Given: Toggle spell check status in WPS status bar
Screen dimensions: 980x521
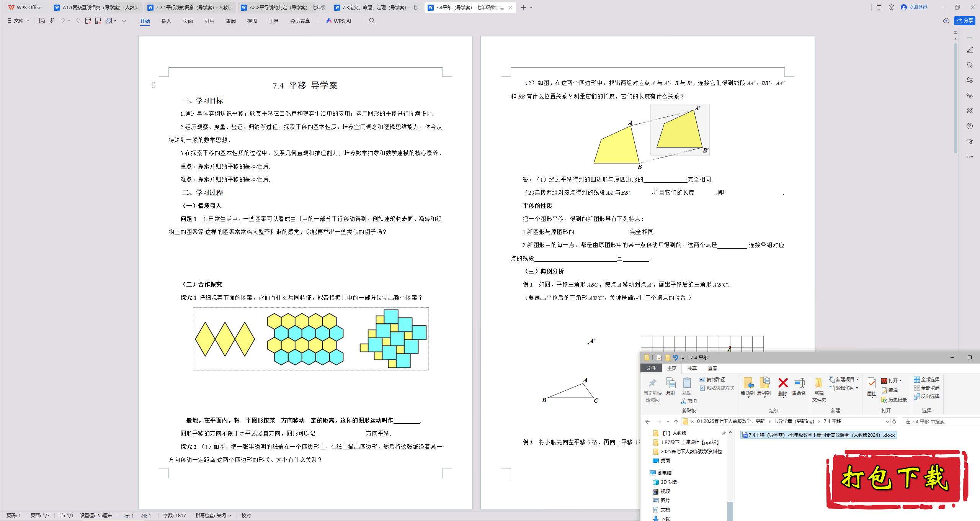Looking at the screenshot, I should coord(213,516).
